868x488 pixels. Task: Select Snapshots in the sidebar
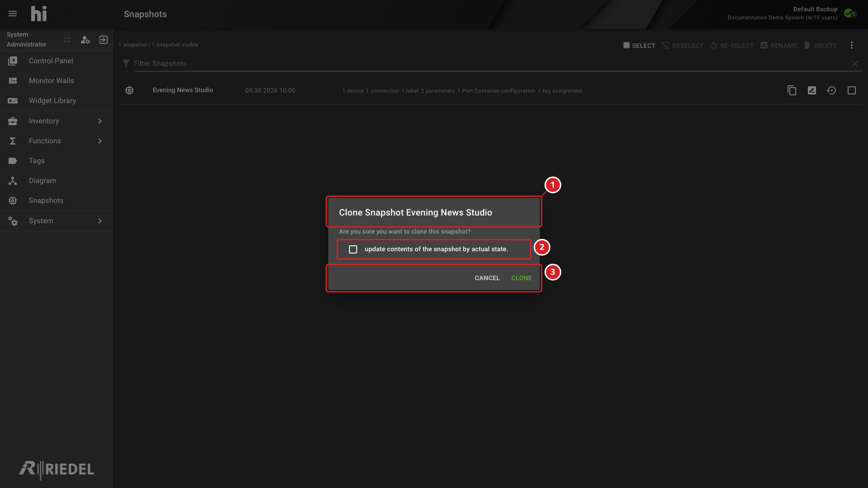[x=56, y=201]
